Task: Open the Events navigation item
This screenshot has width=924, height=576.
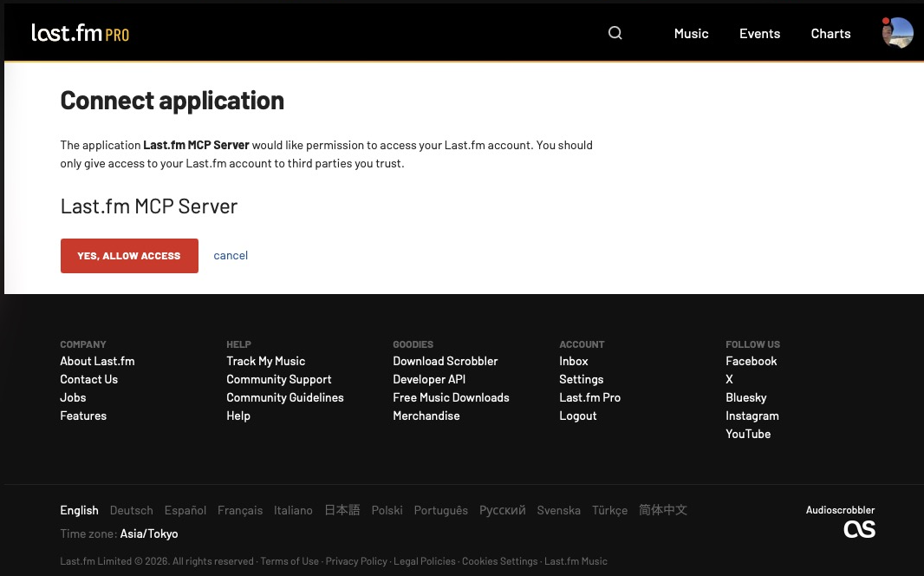Action: point(759,34)
